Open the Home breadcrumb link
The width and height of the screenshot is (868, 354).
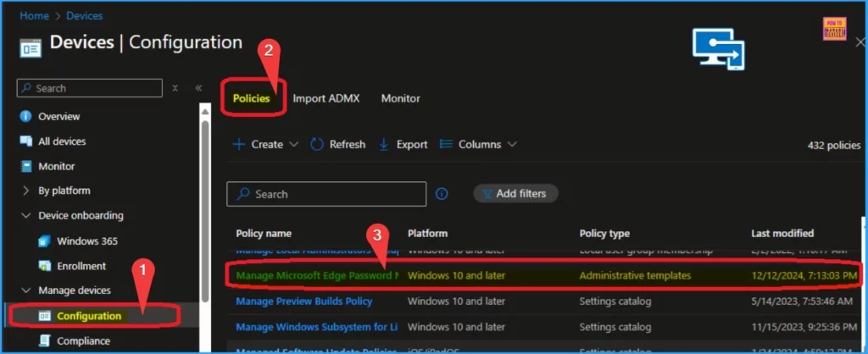tap(34, 16)
